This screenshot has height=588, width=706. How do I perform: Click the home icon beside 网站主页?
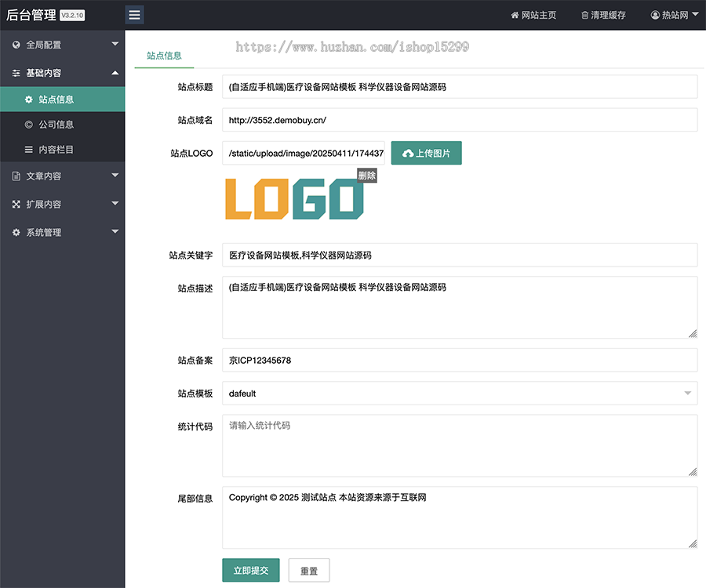point(515,16)
